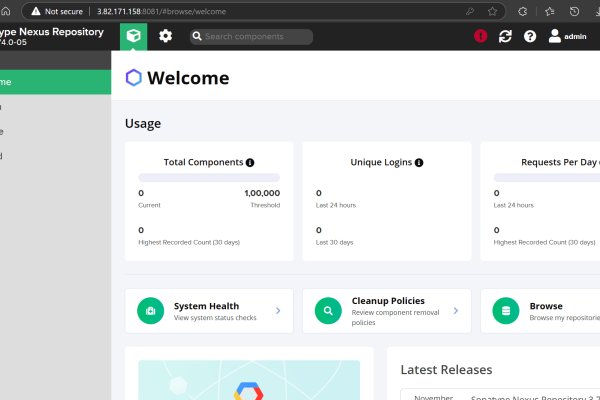The width and height of the screenshot is (600, 400).
Task: Open the admin user account menu
Action: [x=567, y=36]
